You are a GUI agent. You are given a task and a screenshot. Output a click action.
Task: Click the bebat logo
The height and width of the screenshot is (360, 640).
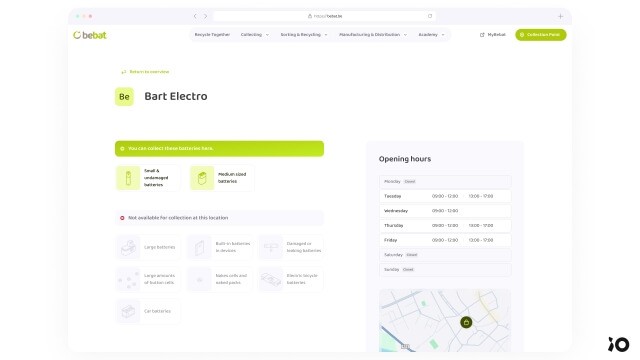90,35
